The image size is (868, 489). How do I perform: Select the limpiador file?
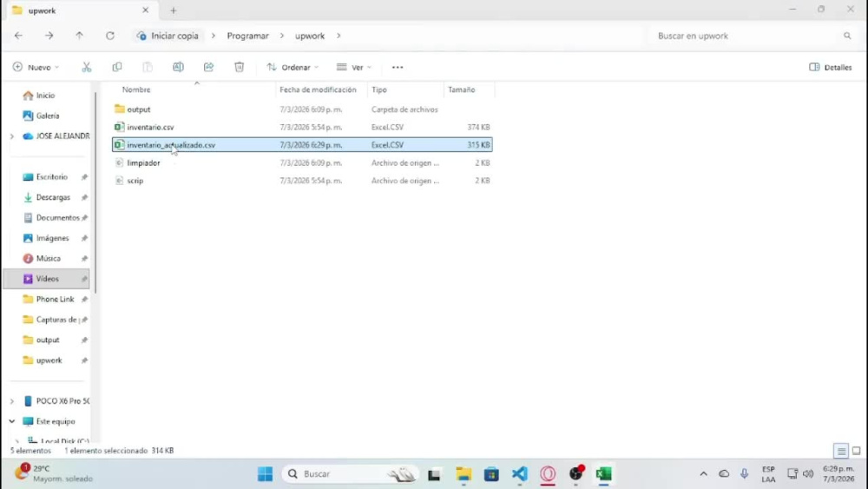coord(302,162)
